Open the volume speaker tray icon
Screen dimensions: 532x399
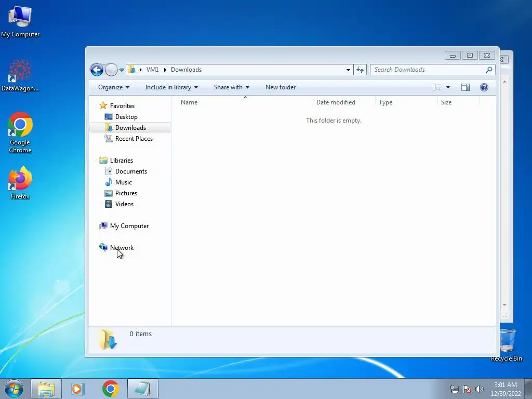[x=479, y=389]
